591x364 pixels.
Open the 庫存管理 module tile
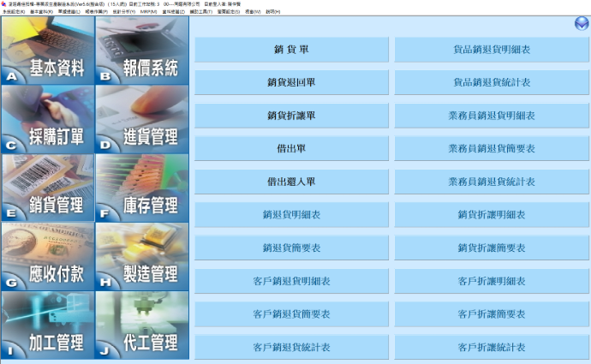[141, 188]
